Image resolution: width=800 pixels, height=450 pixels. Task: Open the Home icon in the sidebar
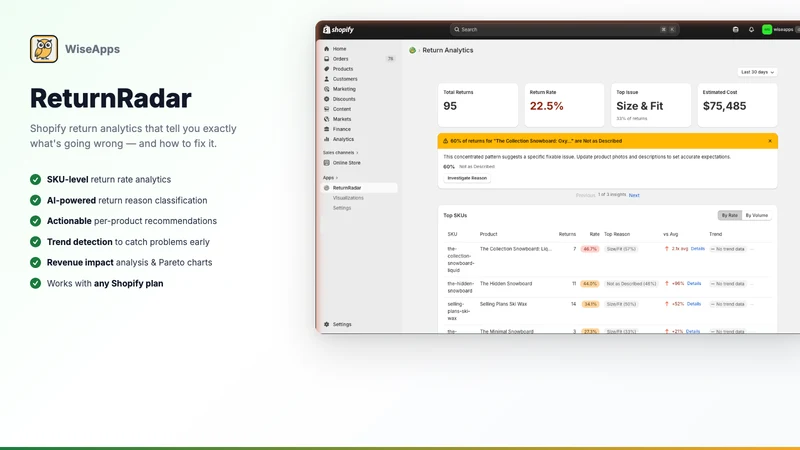click(x=327, y=49)
